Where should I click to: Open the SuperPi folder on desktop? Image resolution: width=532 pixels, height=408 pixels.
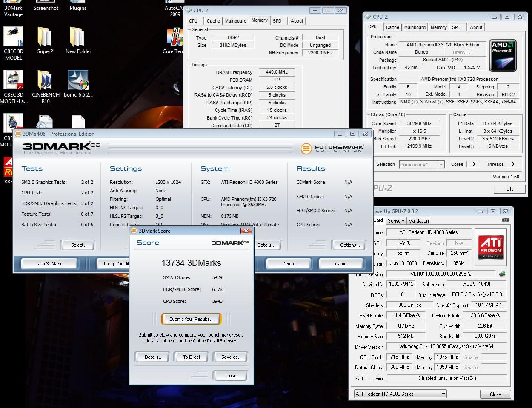click(x=46, y=40)
